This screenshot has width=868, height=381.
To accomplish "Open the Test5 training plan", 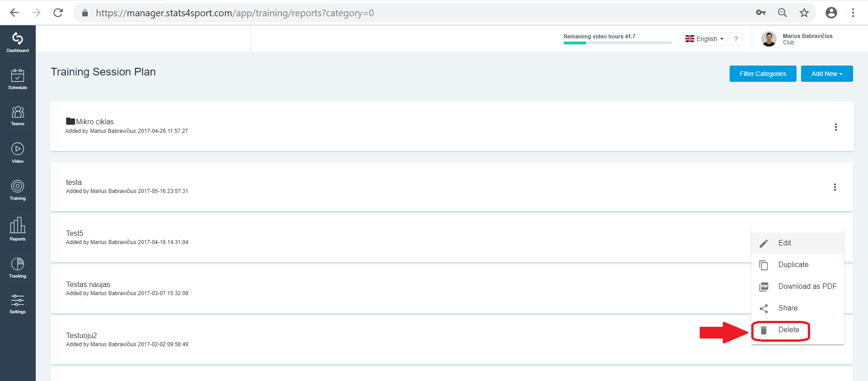I will (75, 233).
